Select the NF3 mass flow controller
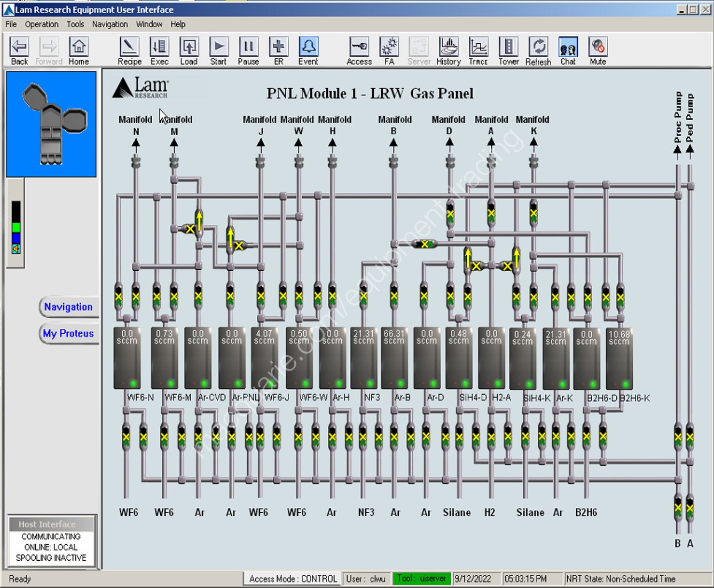This screenshot has height=588, width=714. coord(364,358)
